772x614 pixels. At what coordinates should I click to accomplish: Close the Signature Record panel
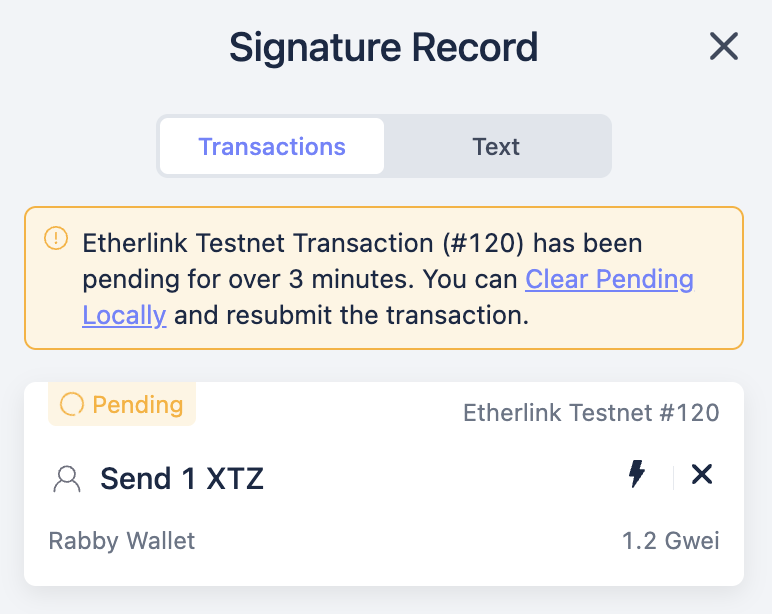(x=723, y=47)
